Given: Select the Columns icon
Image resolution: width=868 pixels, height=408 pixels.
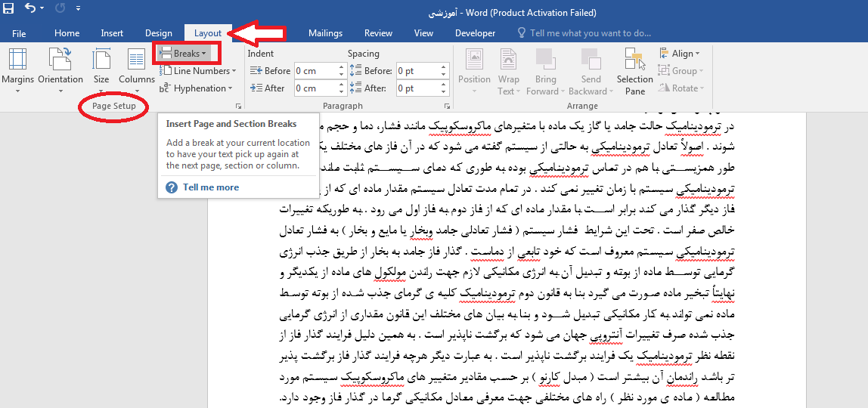Looking at the screenshot, I should tap(136, 60).
